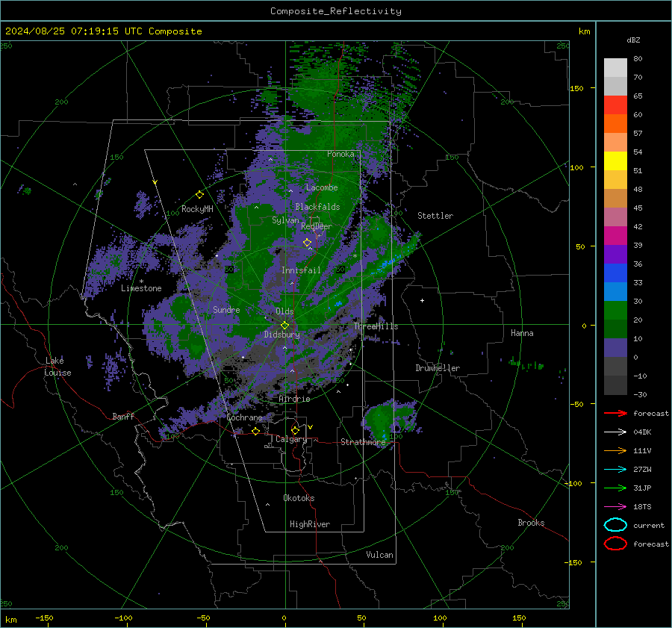Click the bright yellow swatch in dBZ bar

pyautogui.click(x=615, y=161)
